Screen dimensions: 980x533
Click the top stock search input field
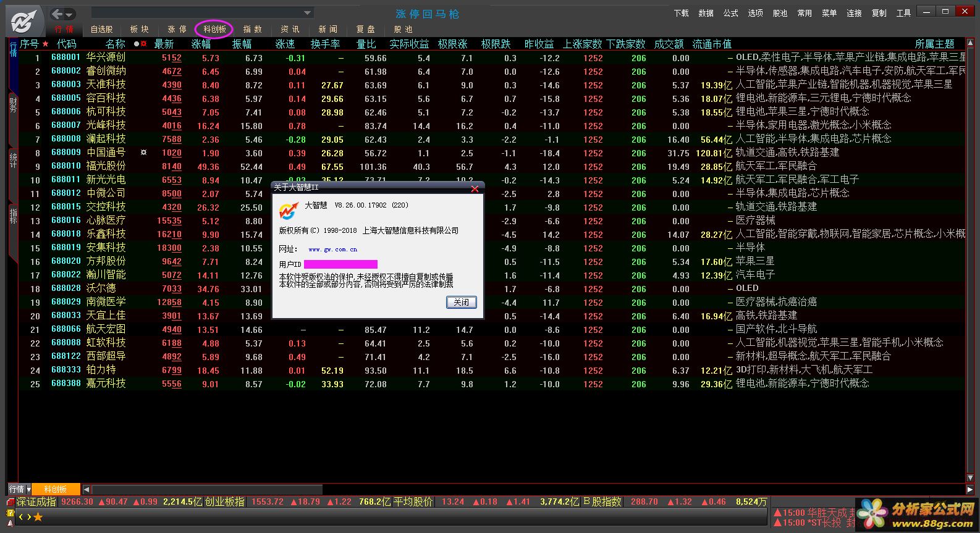point(197,13)
